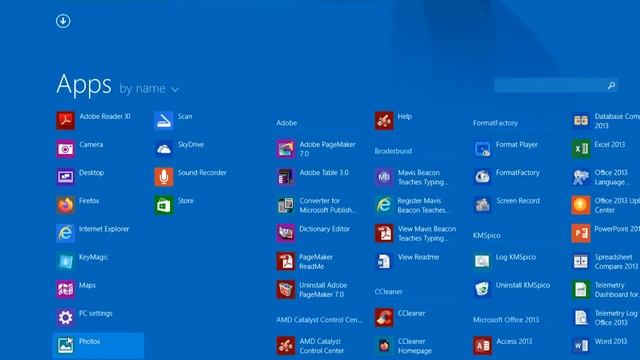640x360 pixels.
Task: Launch the Camera app
Action: (x=80, y=149)
